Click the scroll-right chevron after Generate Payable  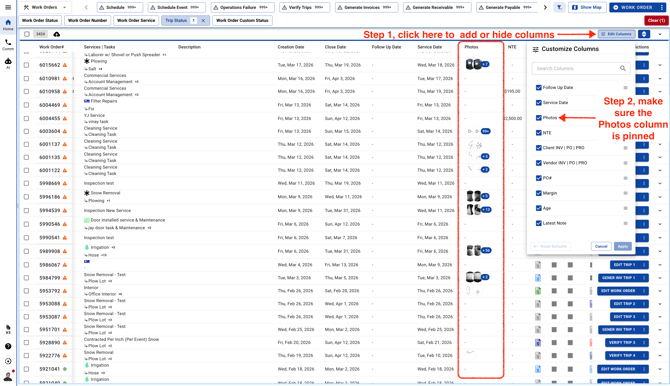click(545, 7)
